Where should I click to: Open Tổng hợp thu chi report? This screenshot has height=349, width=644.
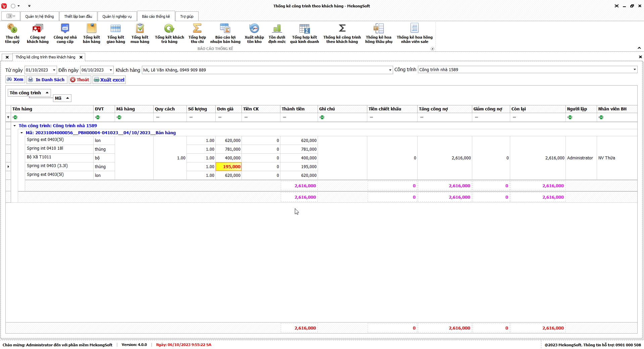(x=197, y=34)
